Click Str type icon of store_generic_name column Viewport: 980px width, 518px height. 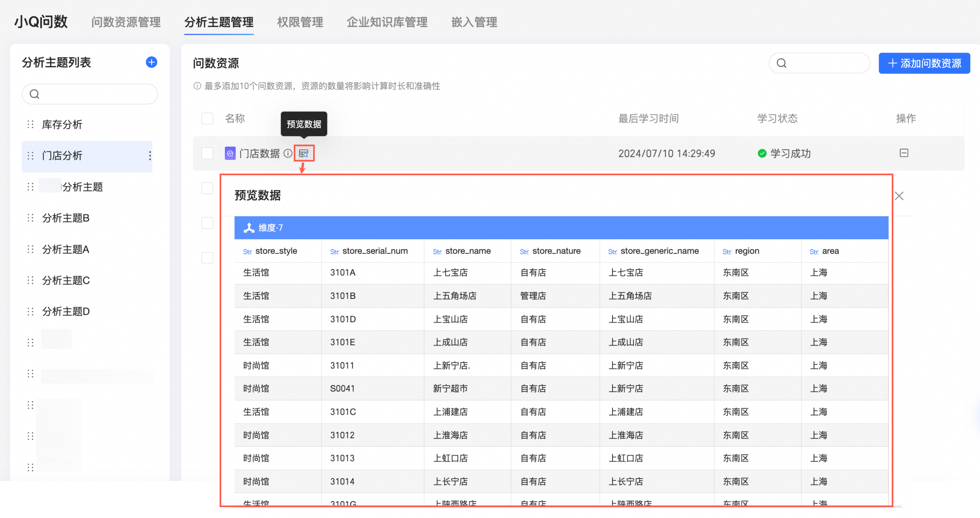613,252
